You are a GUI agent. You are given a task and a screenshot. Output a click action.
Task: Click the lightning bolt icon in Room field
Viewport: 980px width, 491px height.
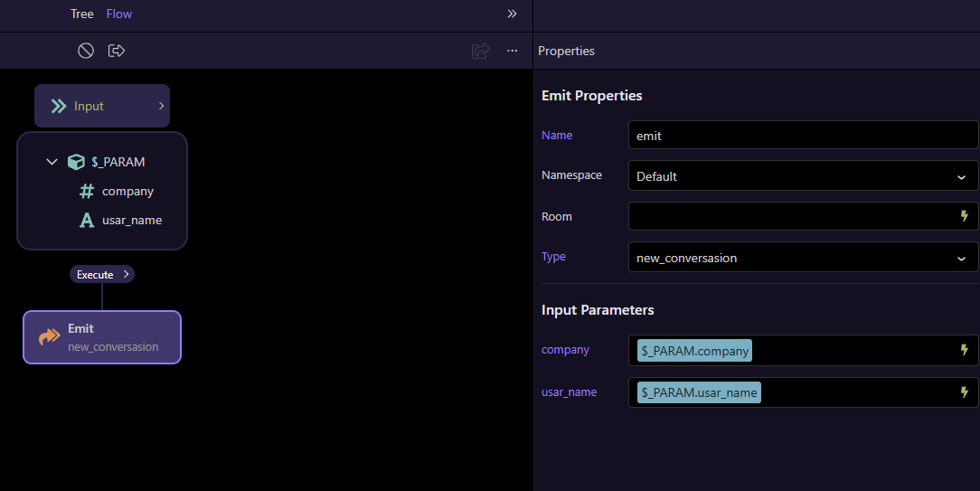point(964,216)
